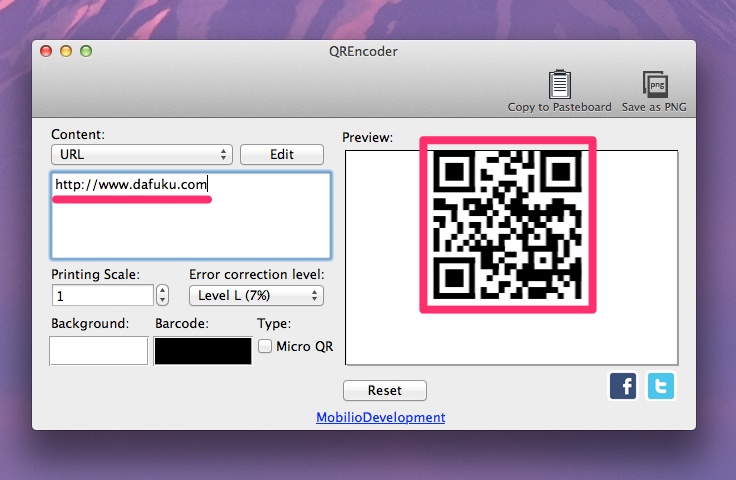Increase Printing Scale with stepper up arrow
The image size is (736, 480).
pos(162,290)
